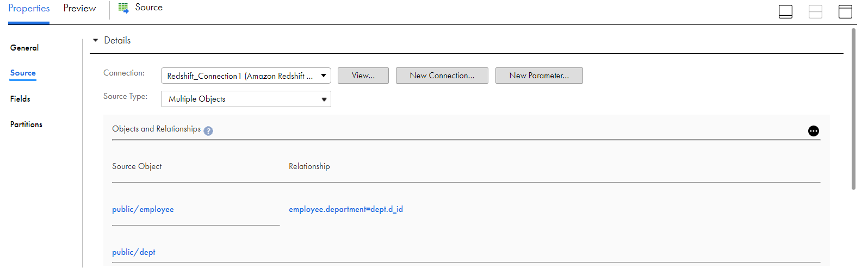This screenshot has height=275, width=868.
Task: Click the Source transformation icon in header
Action: (123, 8)
